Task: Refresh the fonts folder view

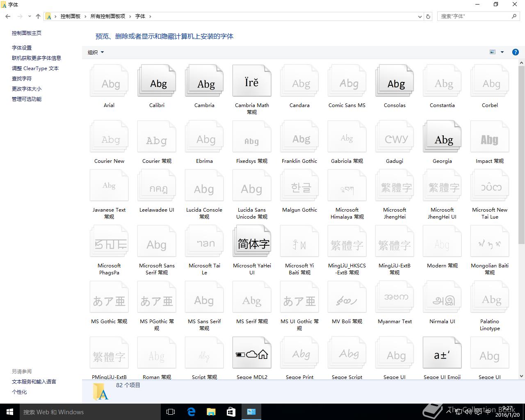Action: point(428,16)
